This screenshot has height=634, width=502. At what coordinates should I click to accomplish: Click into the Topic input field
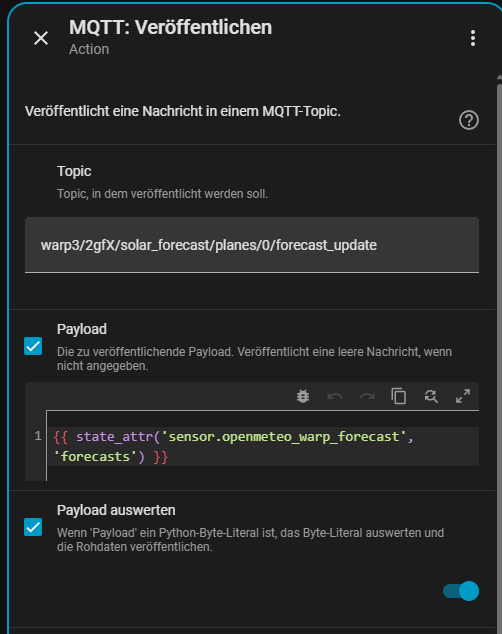pyautogui.click(x=252, y=245)
